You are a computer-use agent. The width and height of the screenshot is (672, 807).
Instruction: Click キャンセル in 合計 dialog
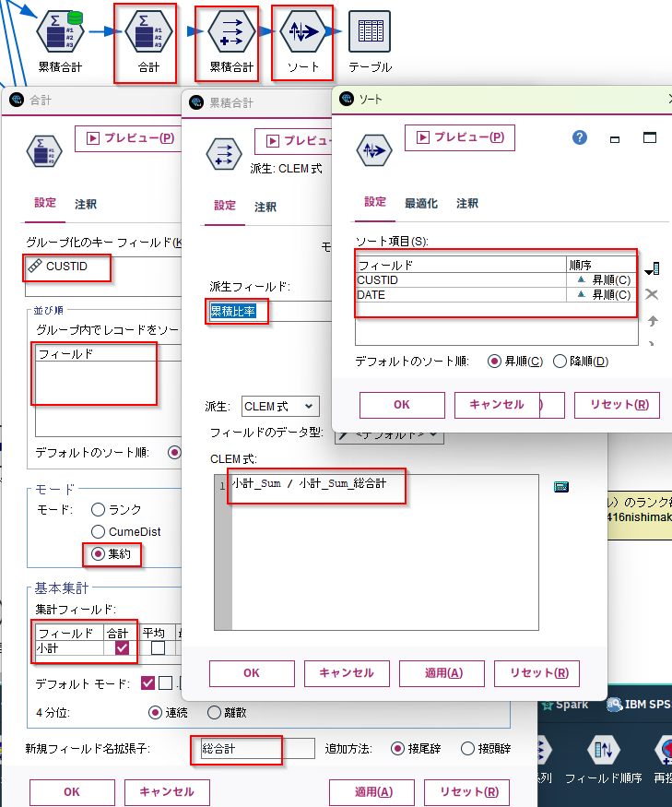167,792
